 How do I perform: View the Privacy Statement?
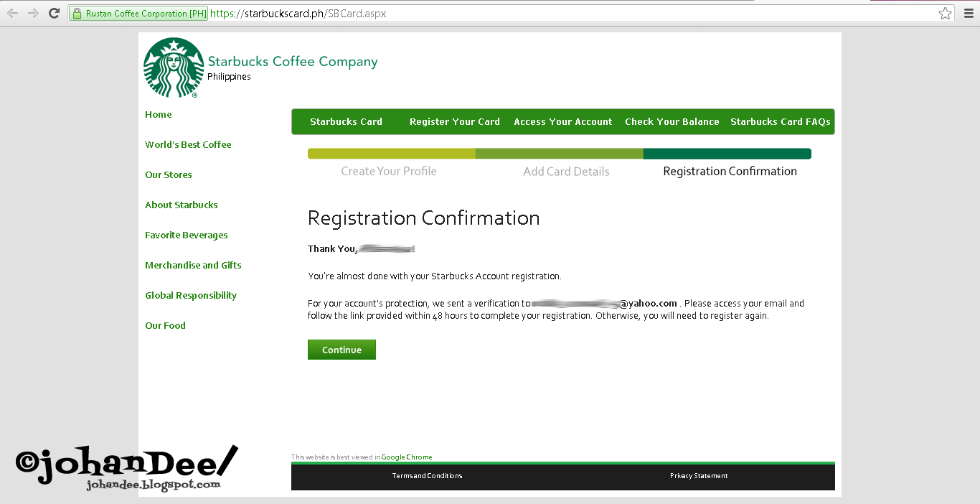[698, 475]
